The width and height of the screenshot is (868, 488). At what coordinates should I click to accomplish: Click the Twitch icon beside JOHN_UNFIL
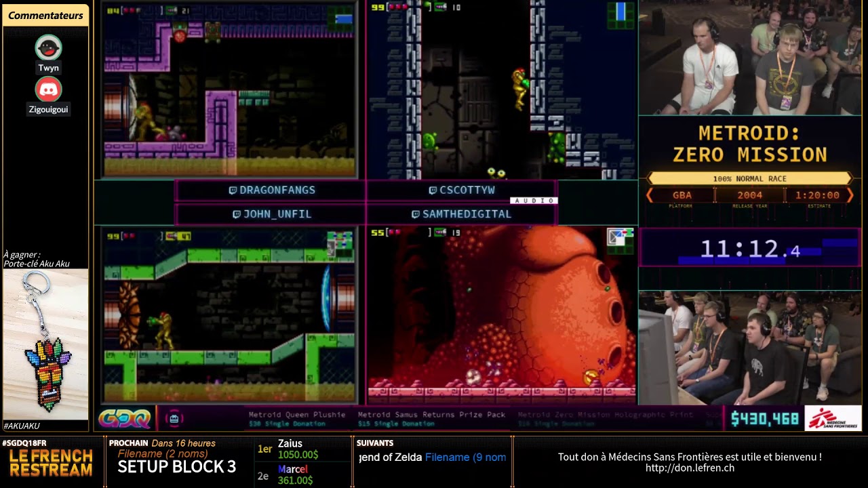(237, 214)
